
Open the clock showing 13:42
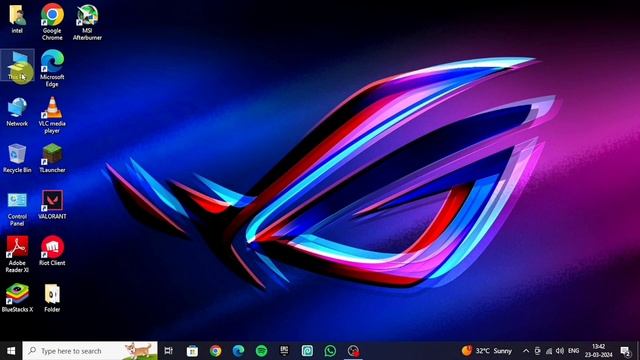click(x=598, y=351)
